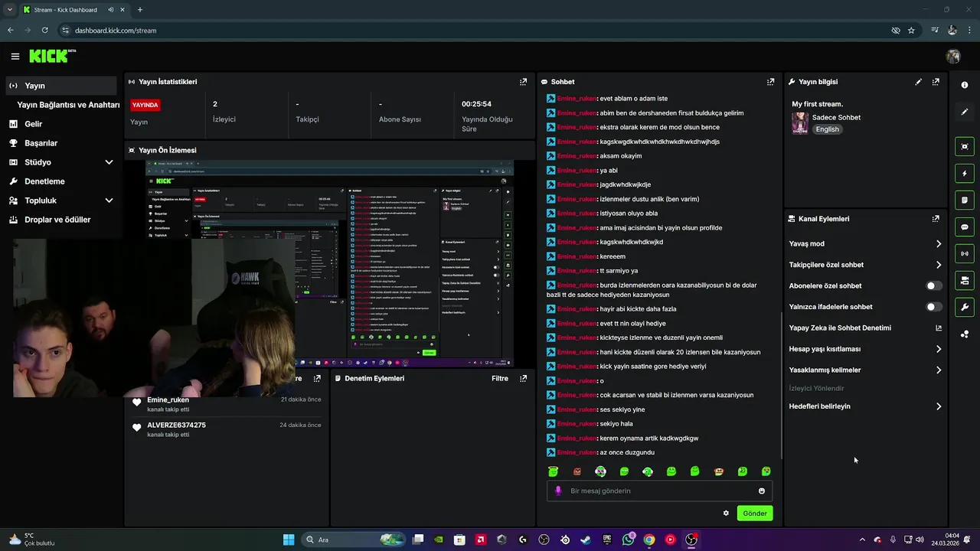The image size is (980, 551).
Task: Open the emoji picker in message box
Action: tap(762, 491)
